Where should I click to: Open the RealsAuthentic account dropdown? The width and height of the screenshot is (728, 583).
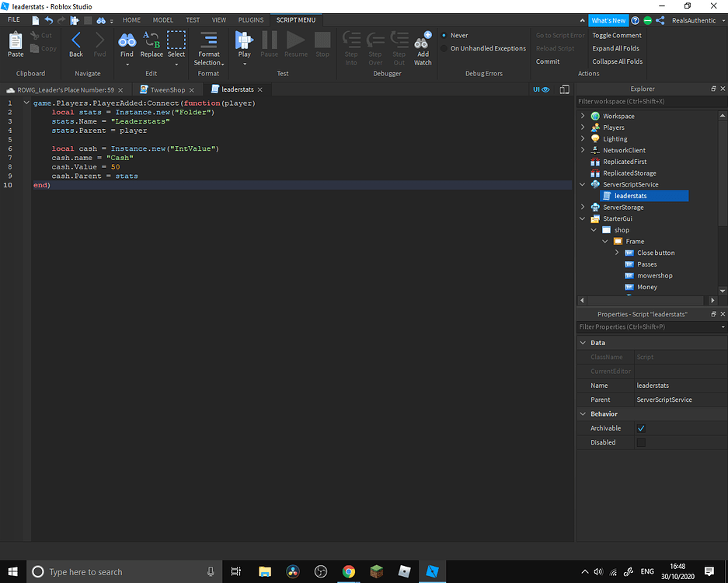click(x=698, y=20)
